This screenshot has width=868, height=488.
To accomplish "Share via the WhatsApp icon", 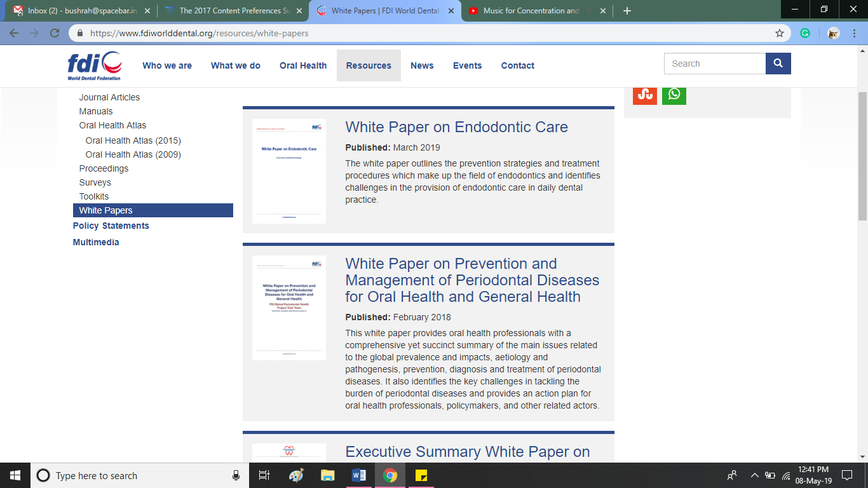I will [x=674, y=94].
